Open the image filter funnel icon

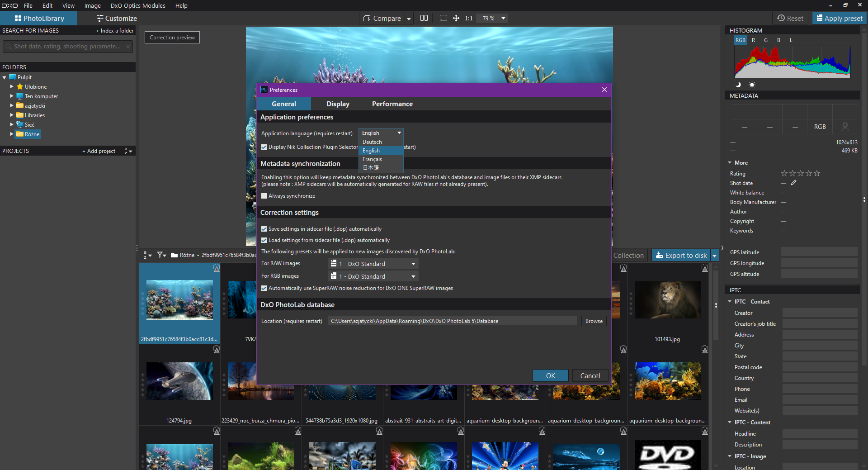coord(161,255)
